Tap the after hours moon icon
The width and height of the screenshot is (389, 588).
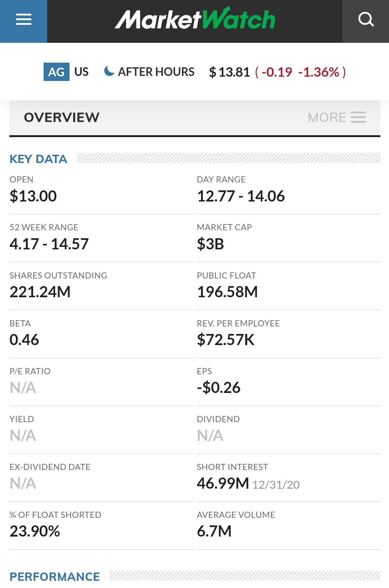109,71
